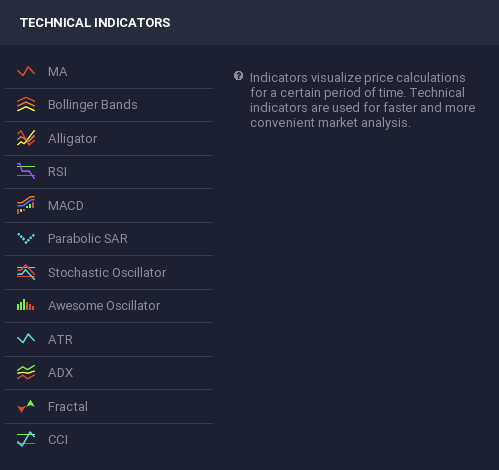Image resolution: width=499 pixels, height=470 pixels.
Task: Add the Alligator indicator
Action: coord(109,139)
